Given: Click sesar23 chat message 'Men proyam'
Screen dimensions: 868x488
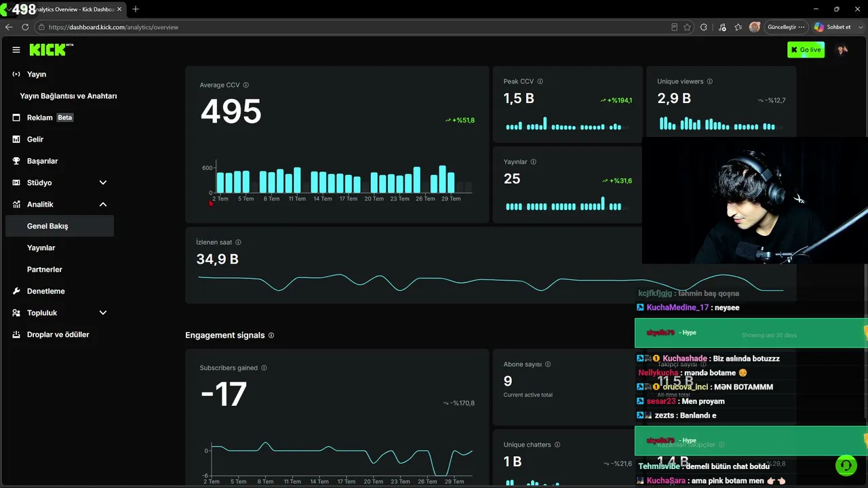Looking at the screenshot, I should click(x=682, y=401).
